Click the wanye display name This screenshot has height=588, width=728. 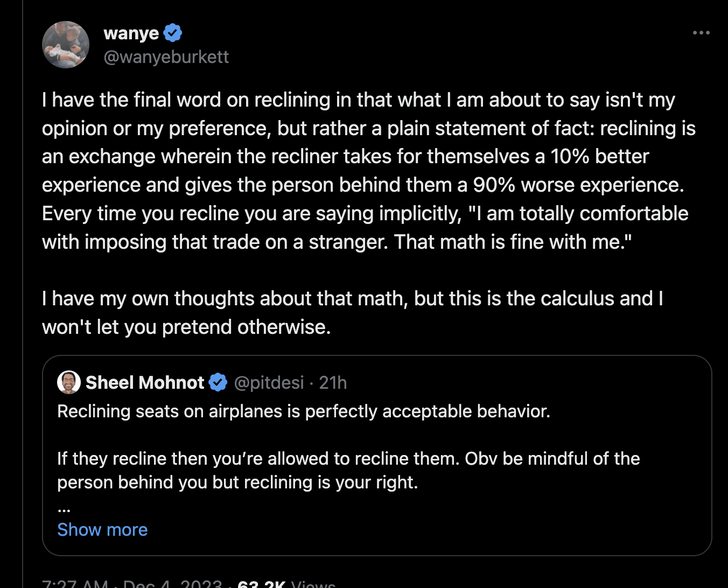(131, 33)
